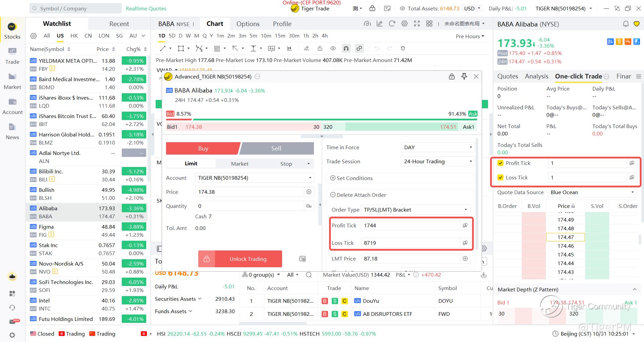Open the Market section in the sidebar
This screenshot has width=644, height=342.
pyautogui.click(x=12, y=81)
